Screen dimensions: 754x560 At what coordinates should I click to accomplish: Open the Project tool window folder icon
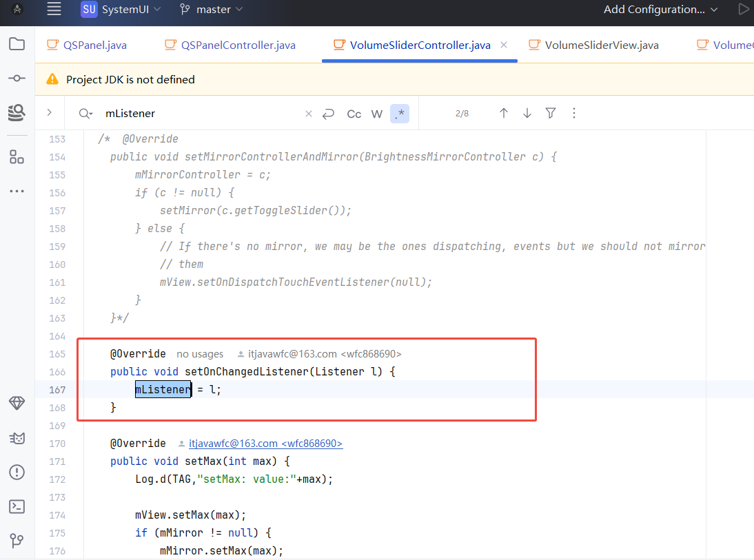(17, 44)
